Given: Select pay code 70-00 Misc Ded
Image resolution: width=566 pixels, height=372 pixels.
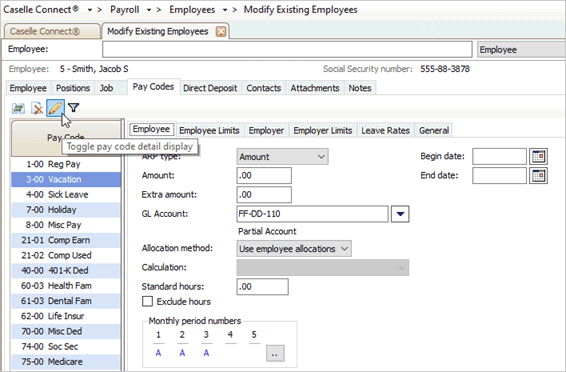Looking at the screenshot, I should (x=66, y=331).
